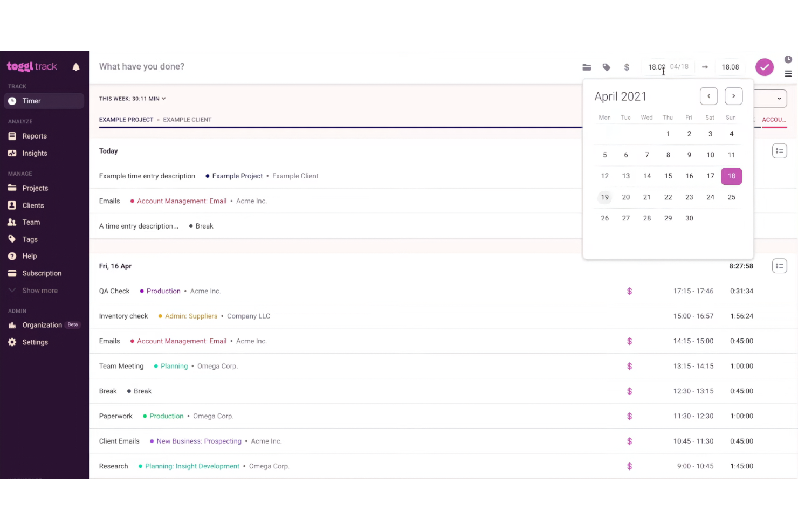Click the notifications bell icon
This screenshot has width=798, height=532.
click(76, 66)
